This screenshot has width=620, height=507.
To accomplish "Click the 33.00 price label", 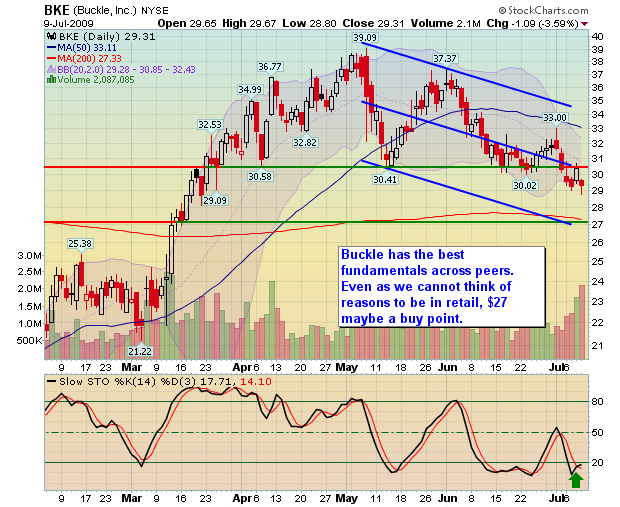I will tap(555, 117).
